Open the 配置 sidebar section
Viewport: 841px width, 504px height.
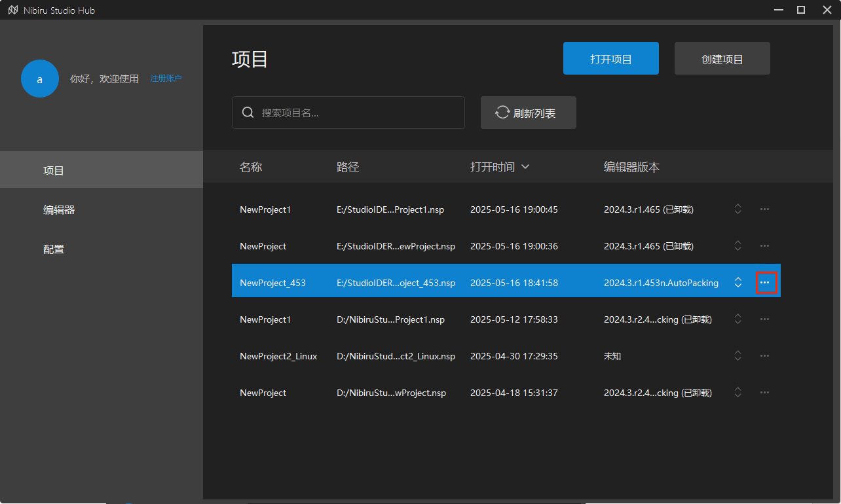pos(54,249)
